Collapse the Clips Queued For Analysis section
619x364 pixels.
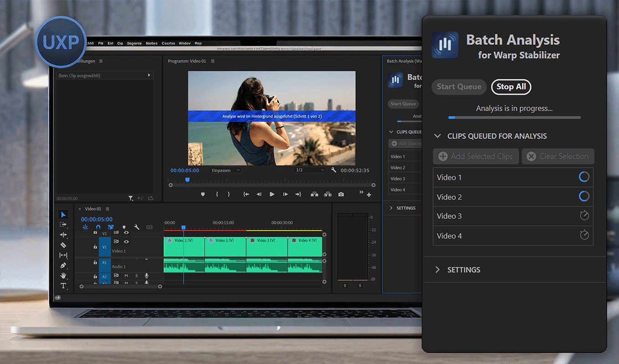pos(437,136)
